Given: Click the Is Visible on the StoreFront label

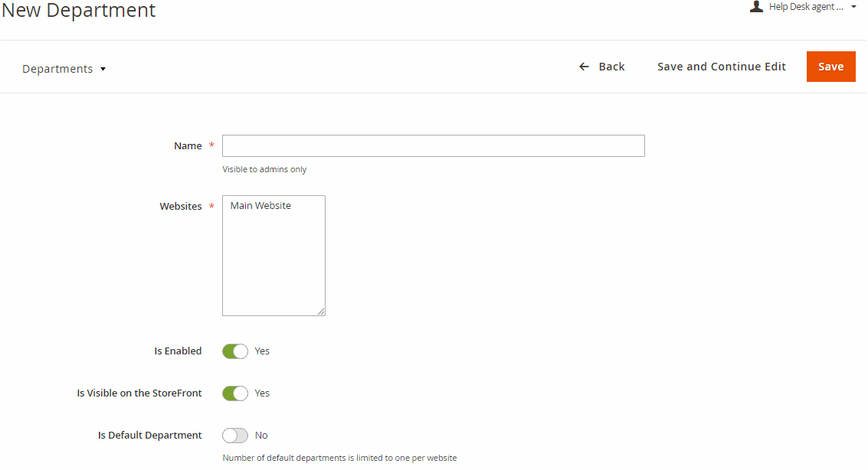Looking at the screenshot, I should (x=139, y=393).
